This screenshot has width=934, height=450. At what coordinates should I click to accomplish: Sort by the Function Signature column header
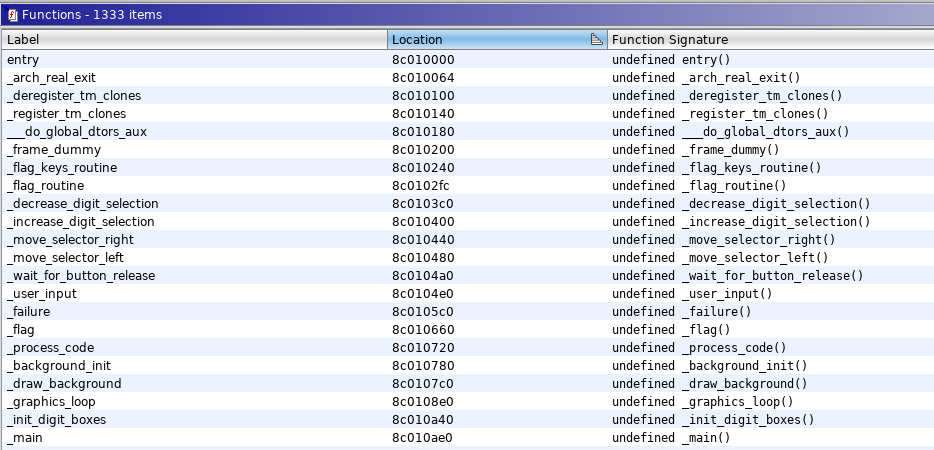point(771,40)
